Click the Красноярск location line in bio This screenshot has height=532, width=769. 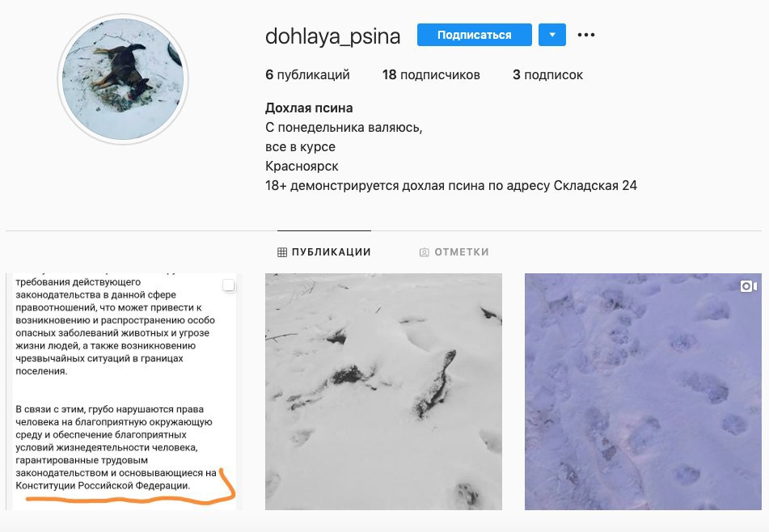pyautogui.click(x=302, y=167)
